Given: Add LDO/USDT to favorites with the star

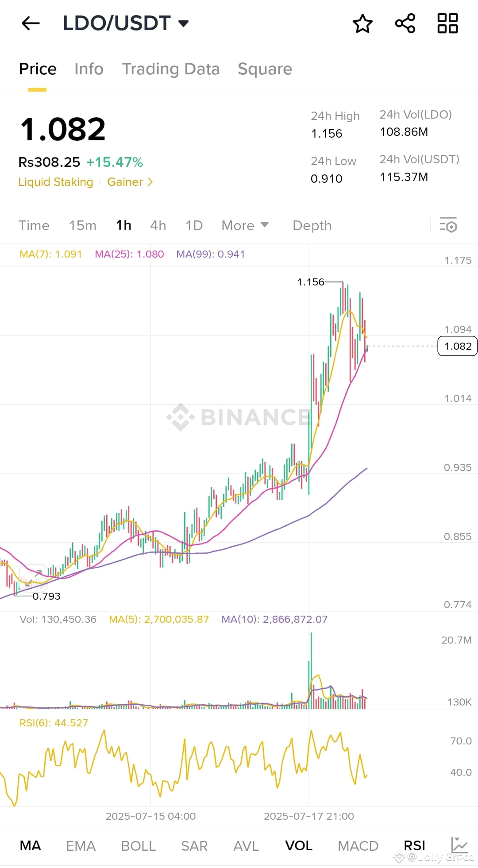Looking at the screenshot, I should (362, 24).
